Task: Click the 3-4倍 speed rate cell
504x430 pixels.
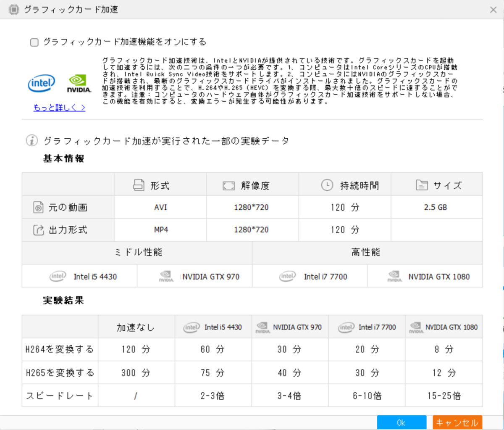Action: (x=290, y=396)
